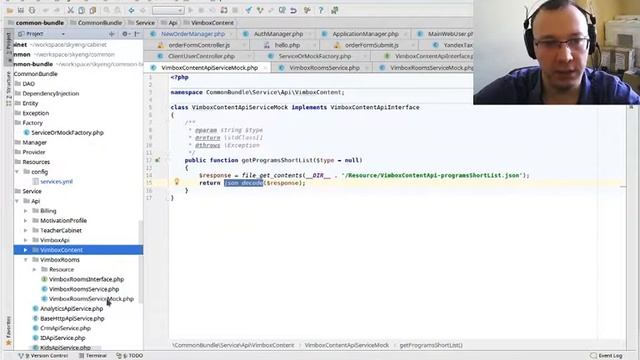
Task: Expand the Billing folder
Action: point(25,211)
